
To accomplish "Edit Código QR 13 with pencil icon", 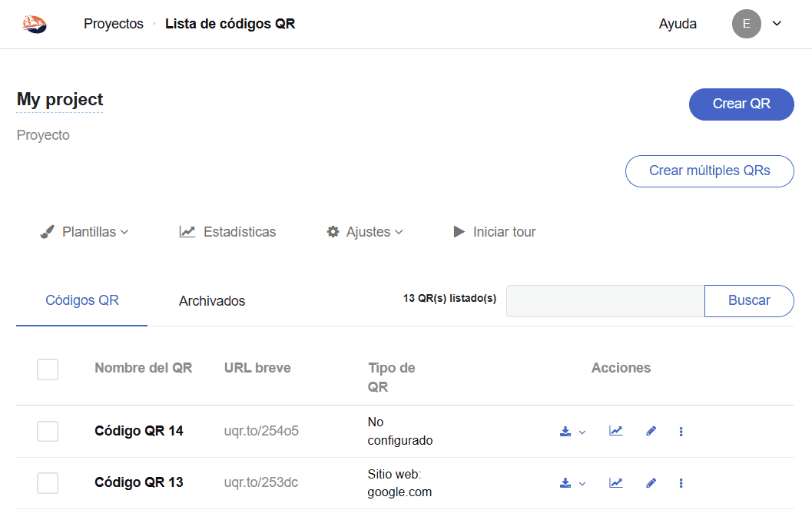I will [x=651, y=482].
